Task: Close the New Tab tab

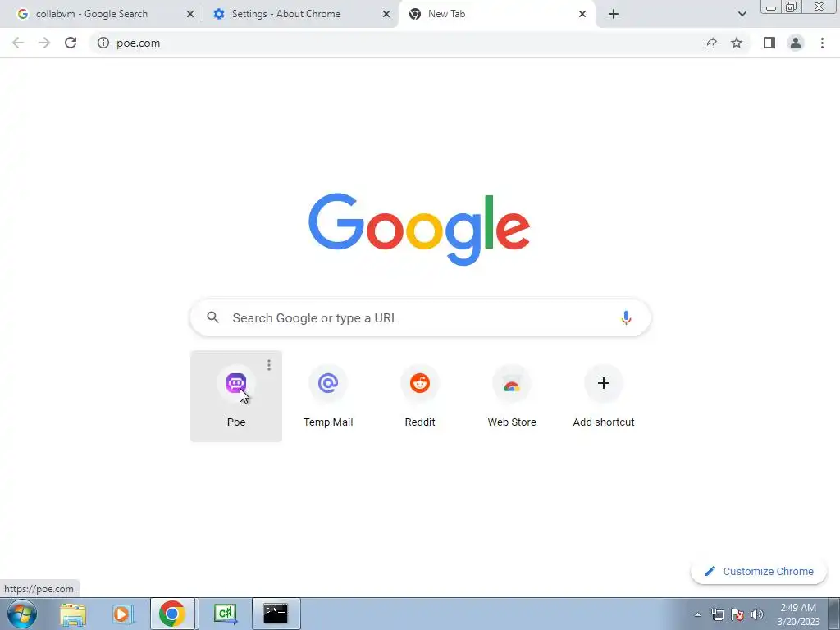Action: click(582, 15)
